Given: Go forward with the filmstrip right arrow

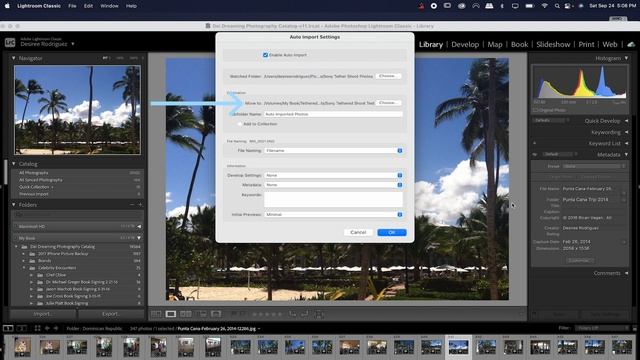Looking at the screenshot, I should coord(56,328).
